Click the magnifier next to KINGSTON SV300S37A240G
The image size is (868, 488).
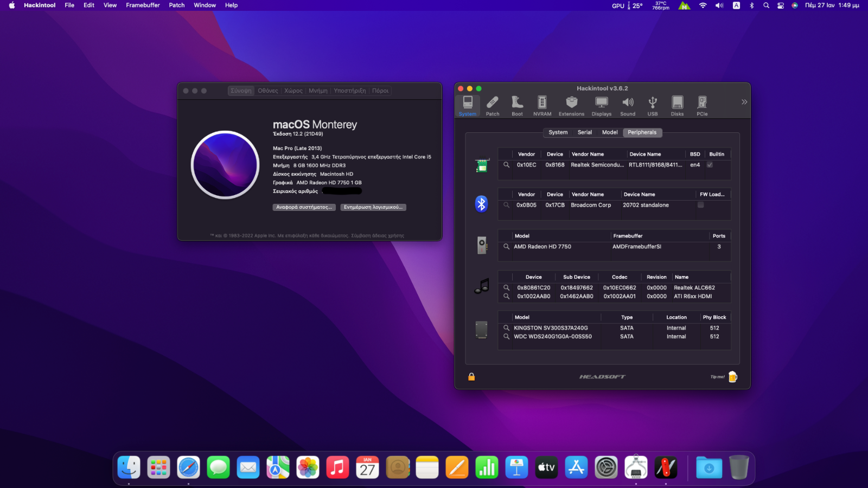click(x=506, y=328)
